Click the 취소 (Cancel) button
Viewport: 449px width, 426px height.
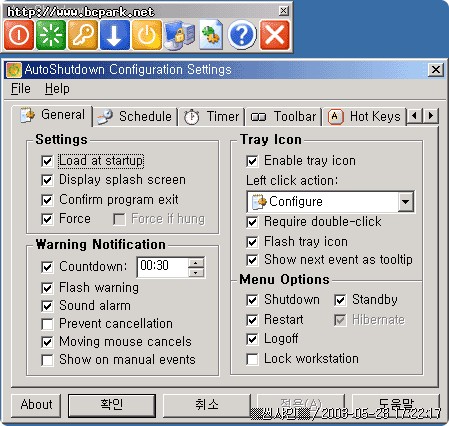point(207,405)
